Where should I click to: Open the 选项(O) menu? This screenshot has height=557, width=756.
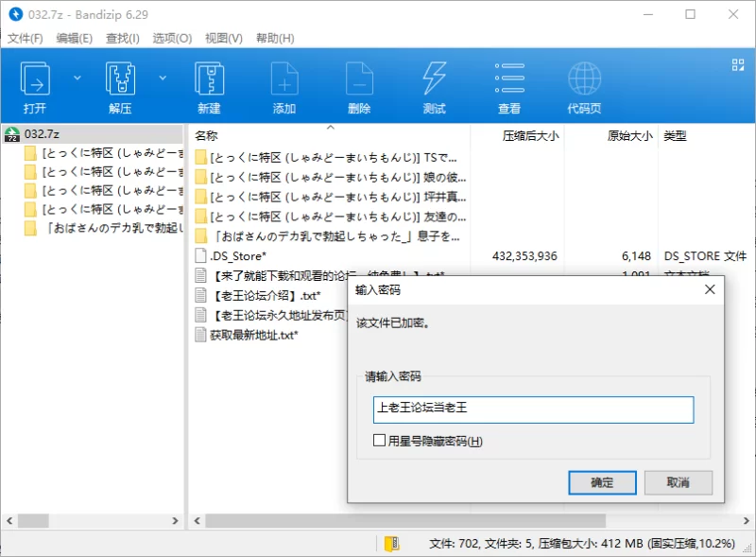pyautogui.click(x=172, y=38)
